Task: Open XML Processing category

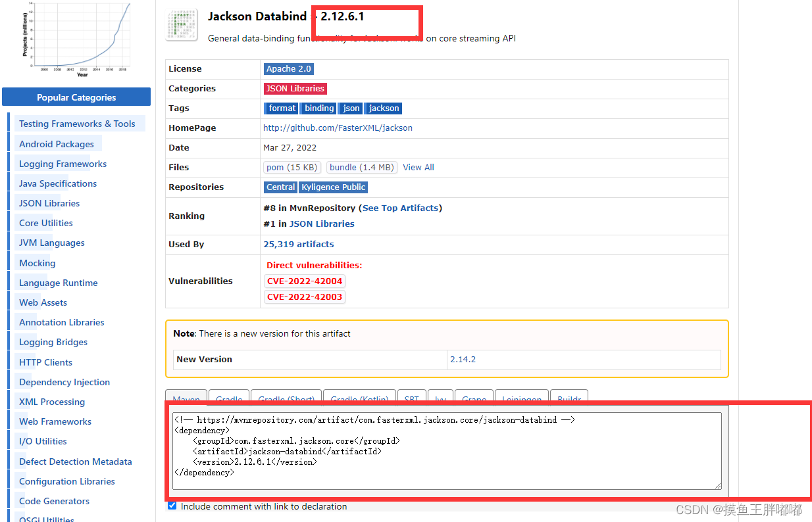Action: pyautogui.click(x=52, y=402)
